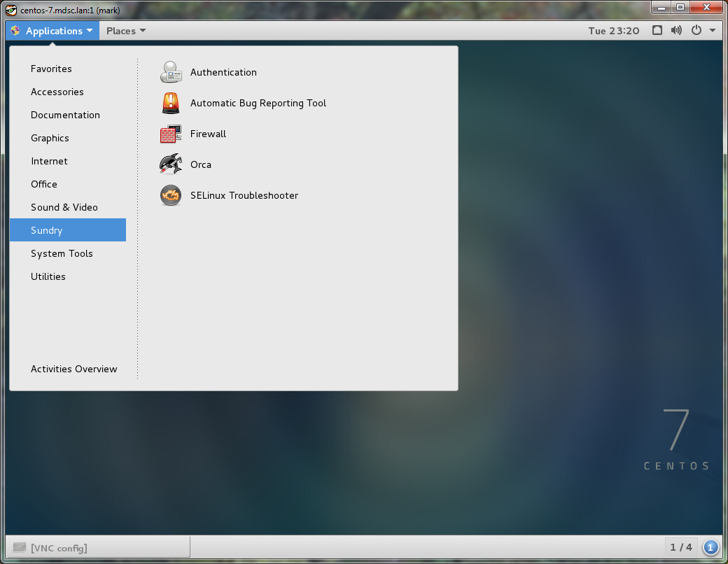Click the volume speaker icon

click(676, 31)
